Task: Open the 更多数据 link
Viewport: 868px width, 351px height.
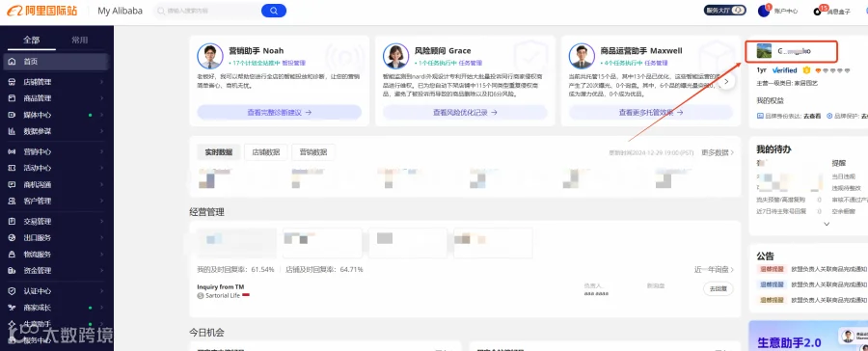Action: click(718, 152)
